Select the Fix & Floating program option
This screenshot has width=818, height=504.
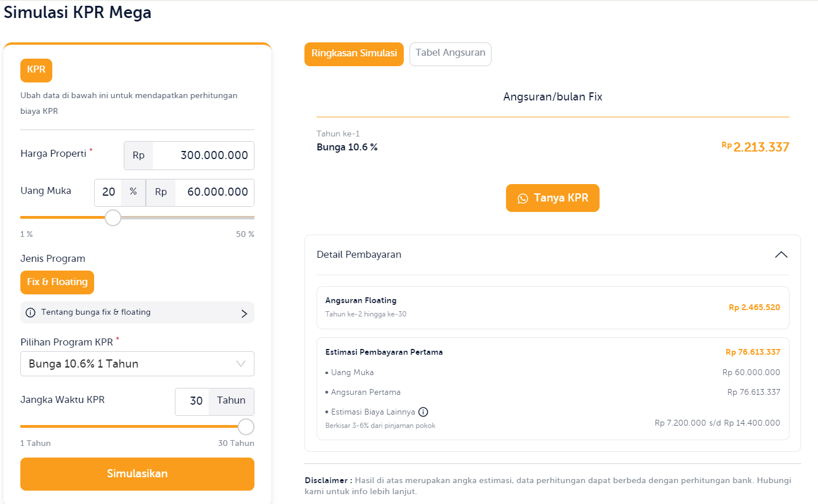(57, 282)
